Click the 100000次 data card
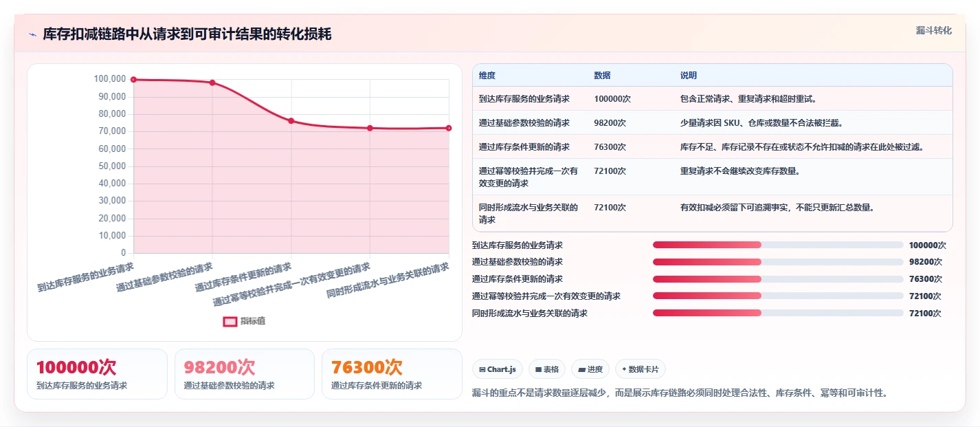Image resolution: width=980 pixels, height=427 pixels. pyautogui.click(x=97, y=374)
